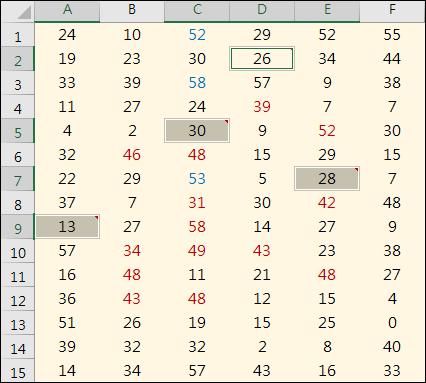Select column A header

tap(67, 11)
